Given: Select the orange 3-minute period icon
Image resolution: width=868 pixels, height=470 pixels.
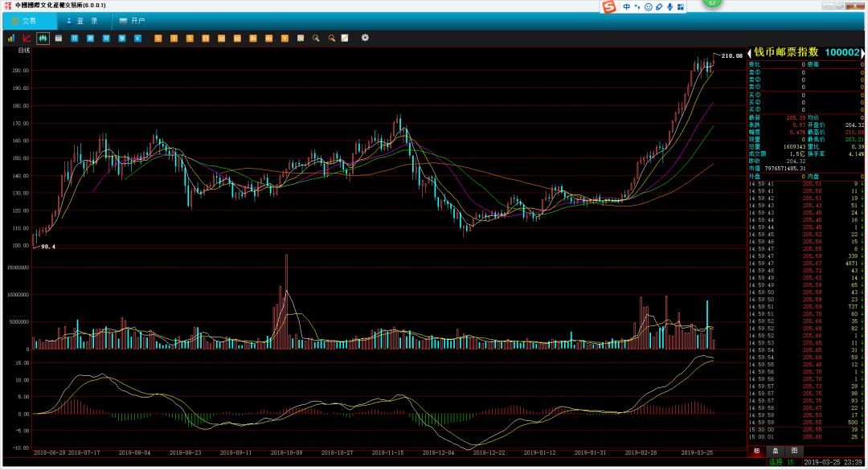Looking at the screenshot, I should tap(174, 39).
